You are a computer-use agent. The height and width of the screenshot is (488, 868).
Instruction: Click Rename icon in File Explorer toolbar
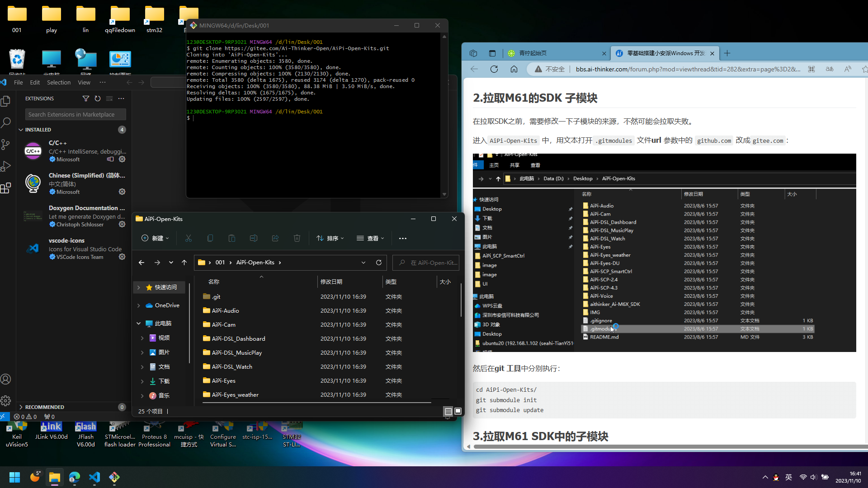tap(254, 238)
